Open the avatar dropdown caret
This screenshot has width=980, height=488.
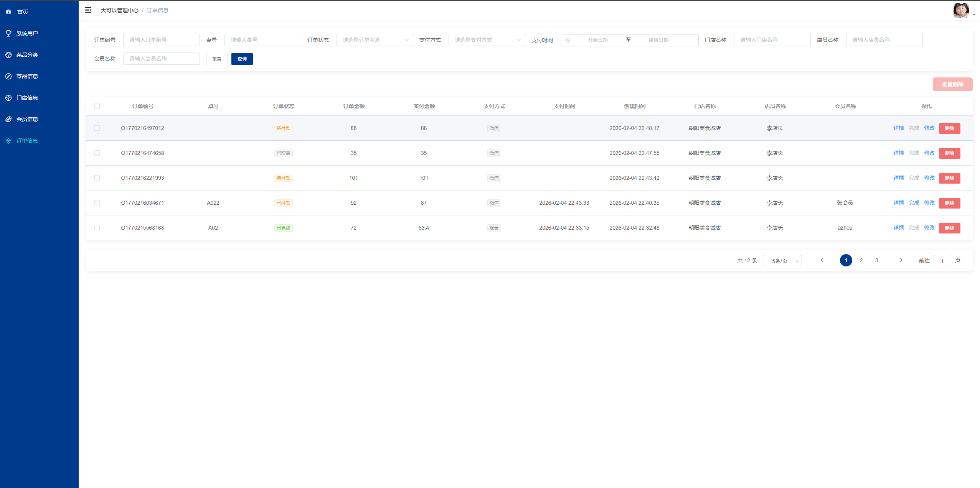[x=974, y=15]
